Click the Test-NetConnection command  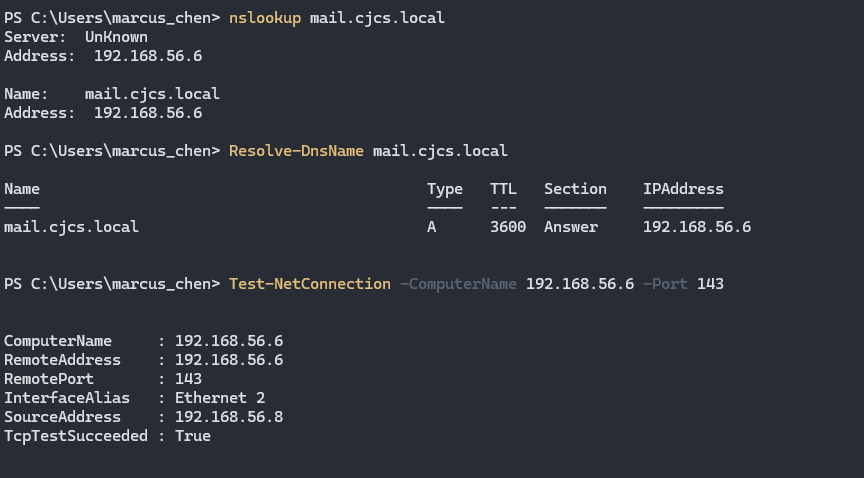(310, 284)
